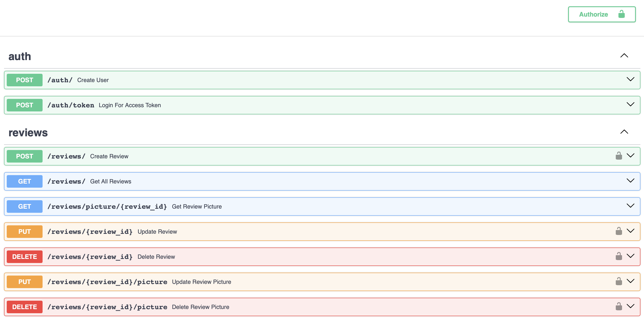
Task: Expand the Delete Review endpoint arrow
Action: (x=631, y=256)
